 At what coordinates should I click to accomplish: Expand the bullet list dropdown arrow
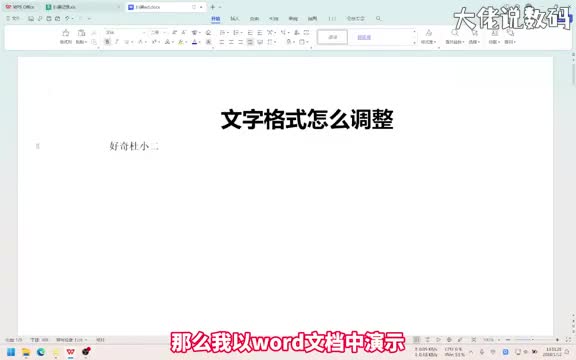coord(228,33)
